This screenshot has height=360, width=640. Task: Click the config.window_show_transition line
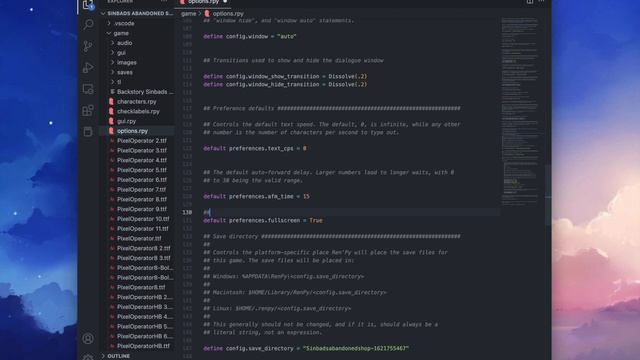[285, 77]
